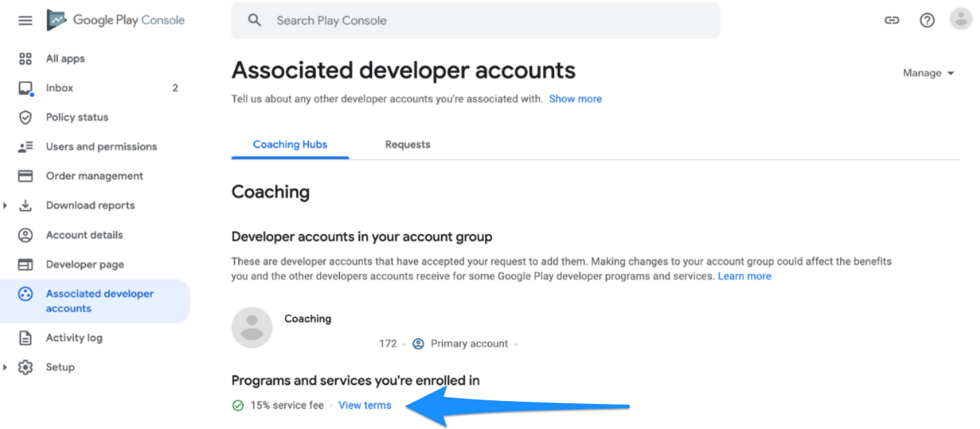Image resolution: width=980 pixels, height=429 pixels.
Task: Click the Order management card icon
Action: (25, 176)
